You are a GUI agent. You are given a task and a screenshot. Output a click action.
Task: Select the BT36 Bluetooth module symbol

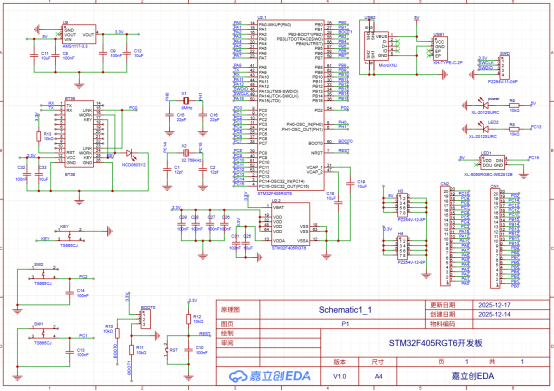point(79,134)
